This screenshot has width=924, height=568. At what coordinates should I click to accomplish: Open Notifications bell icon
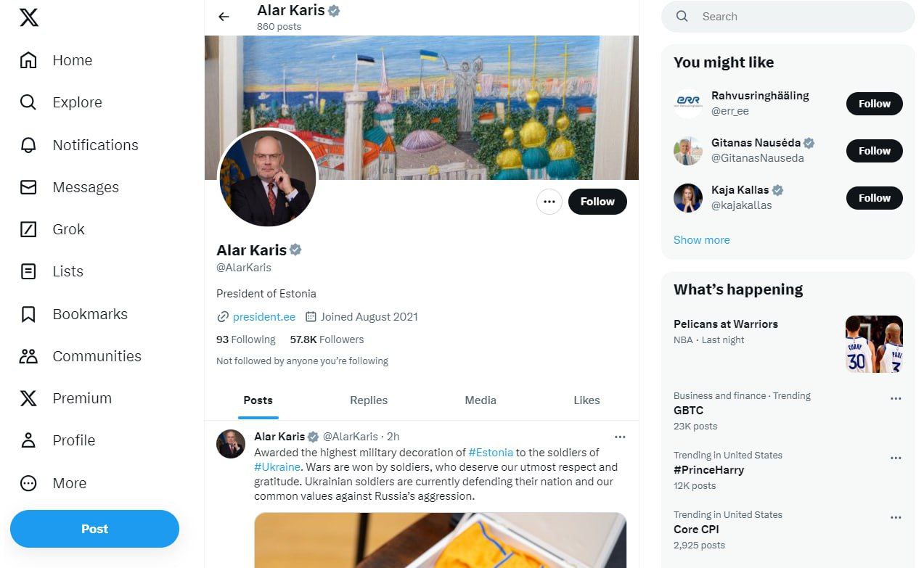(x=28, y=145)
